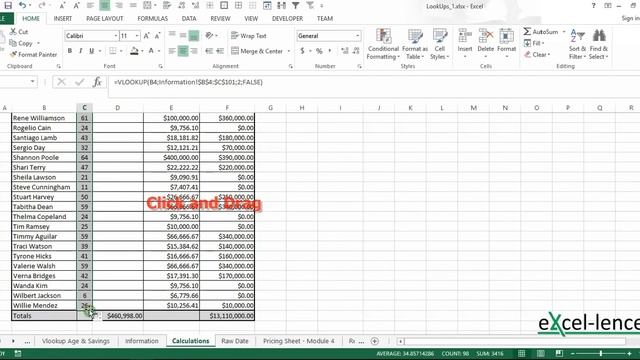Click the Save icon in quick access toolbar
Image resolution: width=640 pixels, height=360 pixels.
[x=8, y=6]
